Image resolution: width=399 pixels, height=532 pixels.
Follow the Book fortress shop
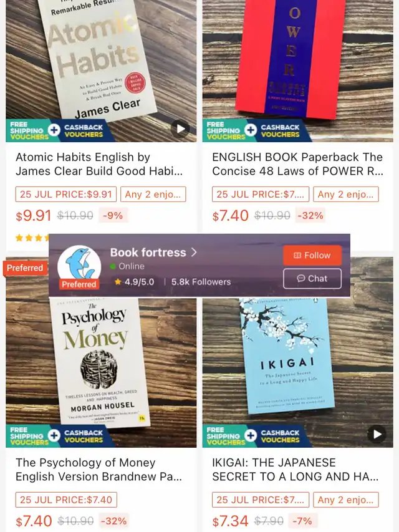tap(312, 255)
